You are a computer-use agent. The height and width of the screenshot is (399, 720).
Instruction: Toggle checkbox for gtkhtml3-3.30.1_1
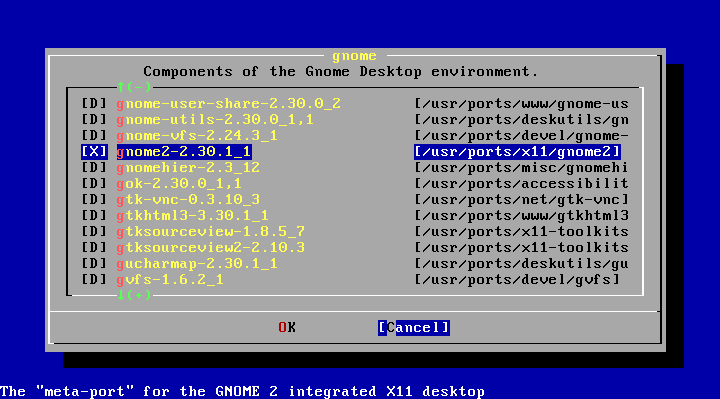coord(94,216)
